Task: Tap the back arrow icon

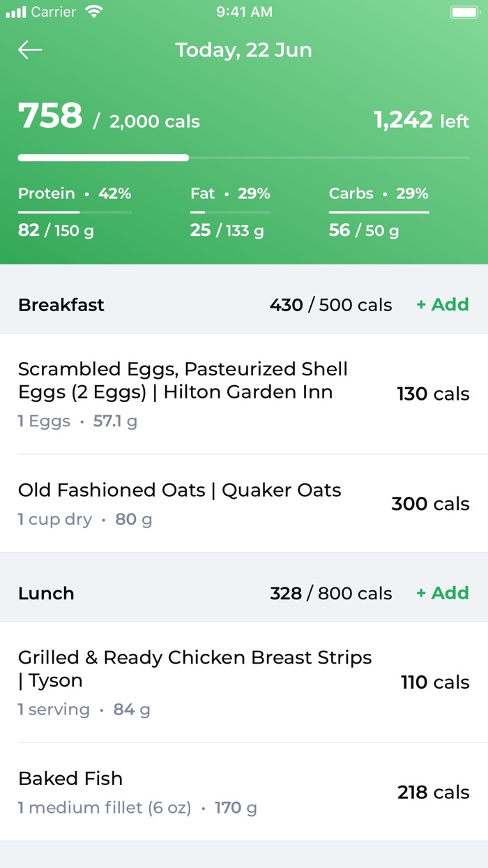Action: pyautogui.click(x=30, y=50)
